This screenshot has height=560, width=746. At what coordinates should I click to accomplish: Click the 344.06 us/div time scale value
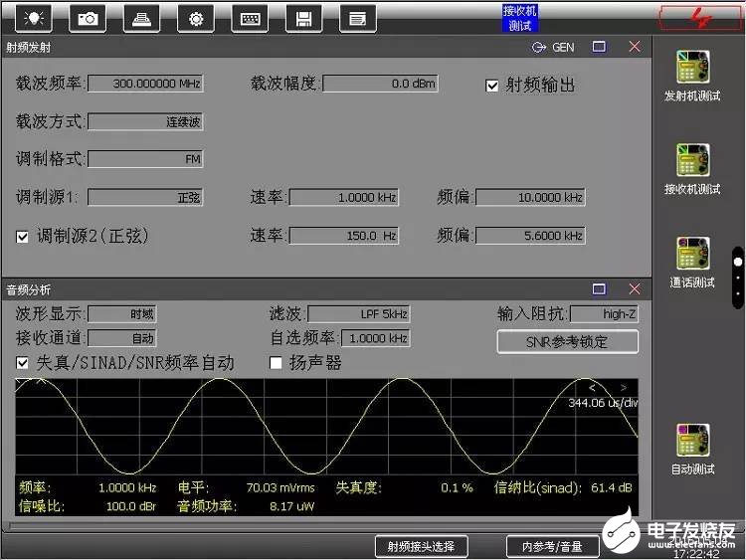pos(603,403)
